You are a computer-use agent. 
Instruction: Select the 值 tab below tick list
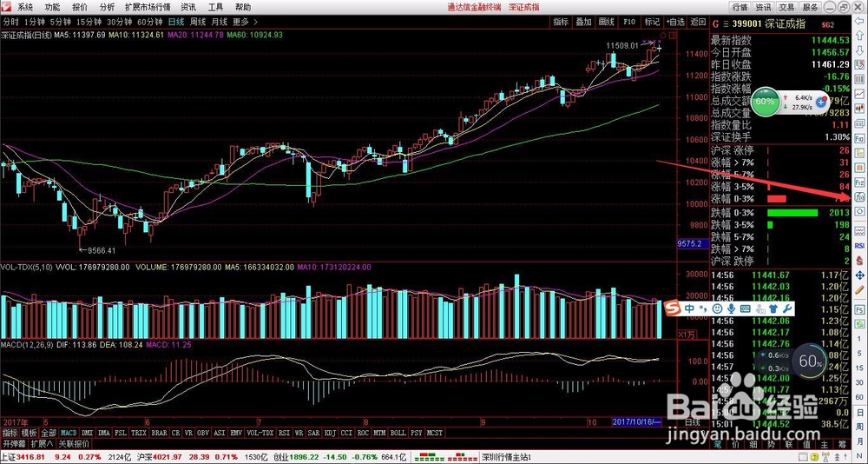806,443
